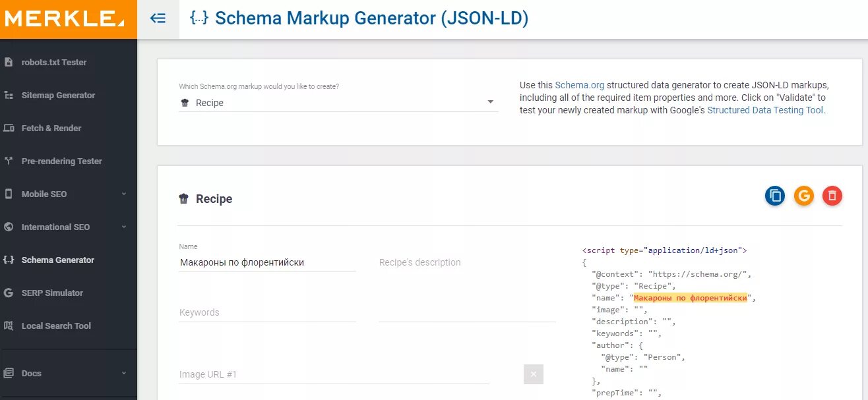Expand the International SEO submenu
The image size is (868, 400).
click(x=123, y=227)
